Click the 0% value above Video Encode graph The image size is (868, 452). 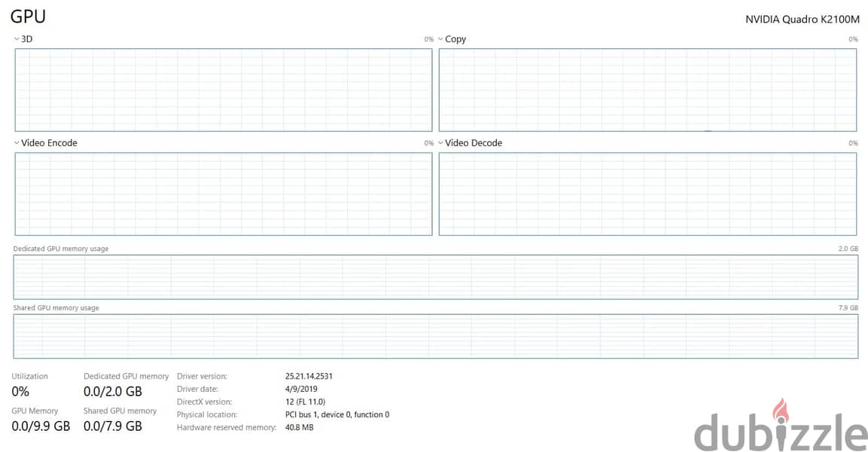[429, 143]
